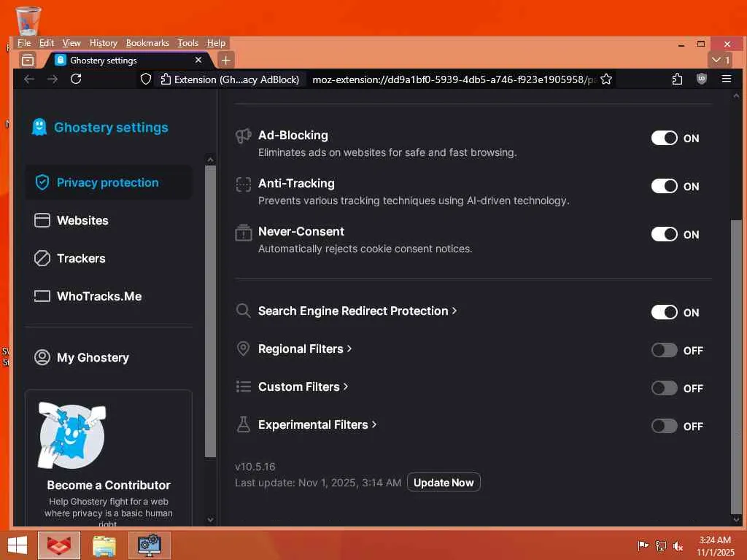
Task: Click the Websites window icon in sidebar
Action: click(x=42, y=220)
